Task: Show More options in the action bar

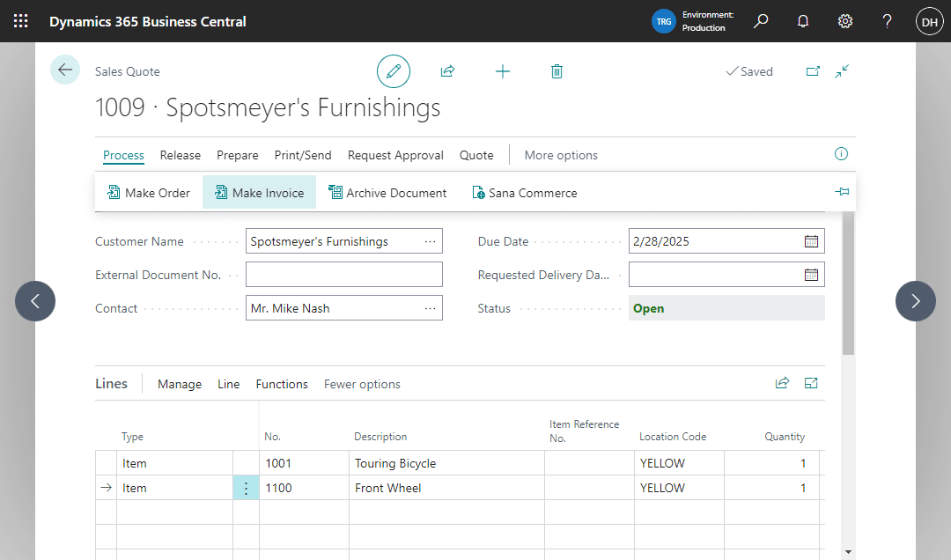Action: (x=561, y=155)
